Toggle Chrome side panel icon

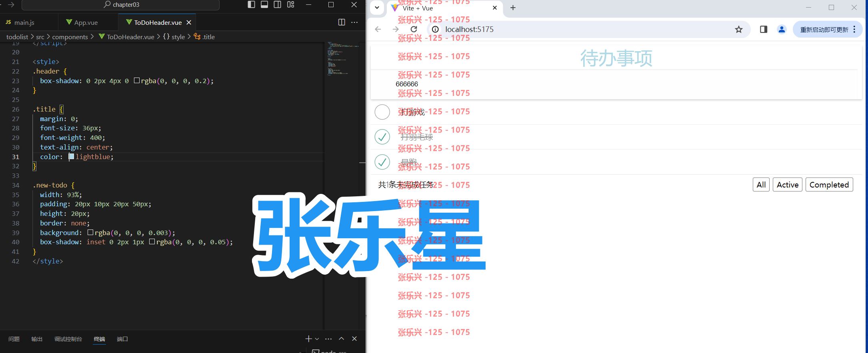[763, 29]
